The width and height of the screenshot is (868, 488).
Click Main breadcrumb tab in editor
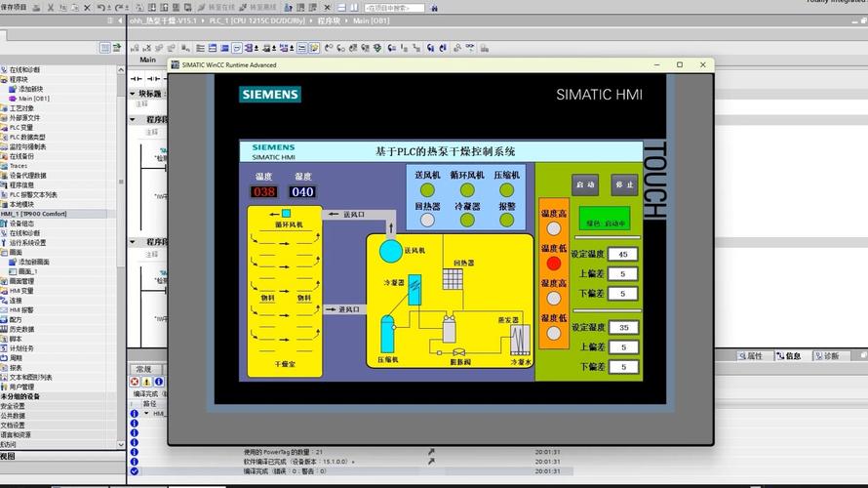pos(148,60)
